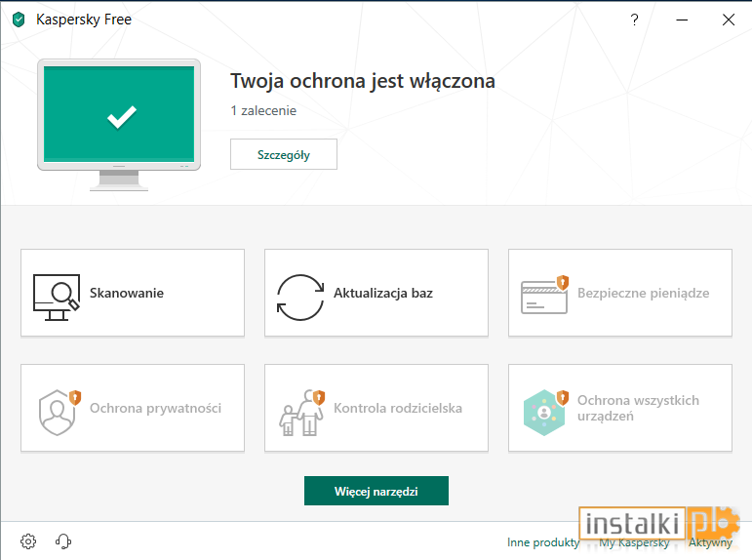The height and width of the screenshot is (560, 752).
Task: Click the parent and child icon
Action: 302,413
